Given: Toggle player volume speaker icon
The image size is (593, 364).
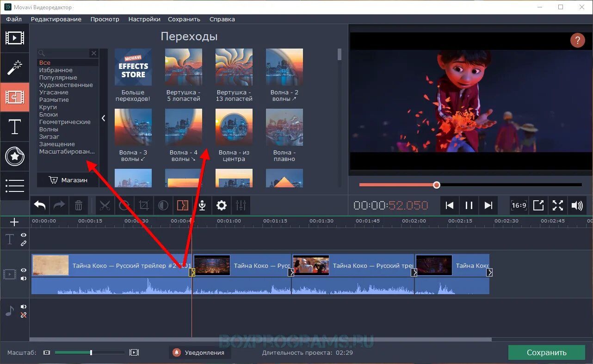Looking at the screenshot, I should (x=577, y=205).
